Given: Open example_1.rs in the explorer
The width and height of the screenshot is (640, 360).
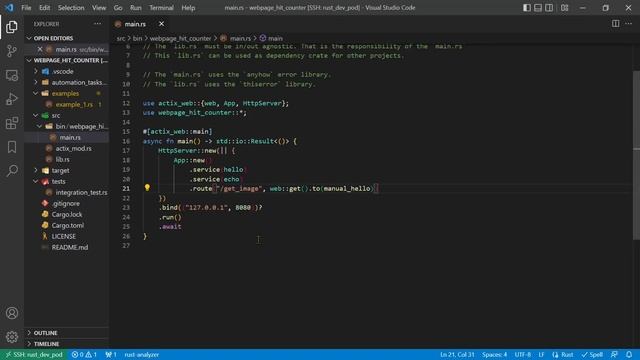Looking at the screenshot, I should click(74, 104).
